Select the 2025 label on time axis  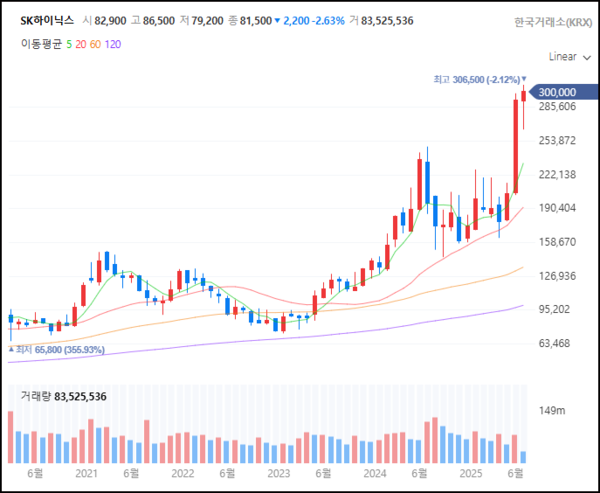click(469, 474)
